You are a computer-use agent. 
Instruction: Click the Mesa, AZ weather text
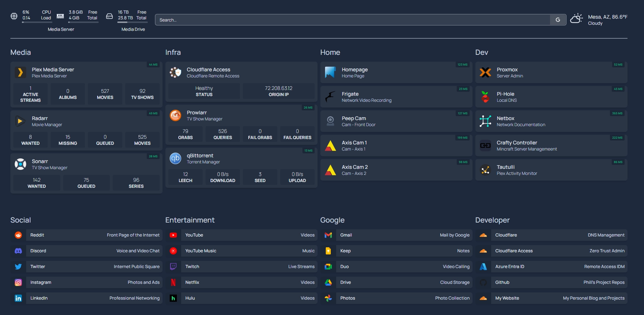click(608, 17)
